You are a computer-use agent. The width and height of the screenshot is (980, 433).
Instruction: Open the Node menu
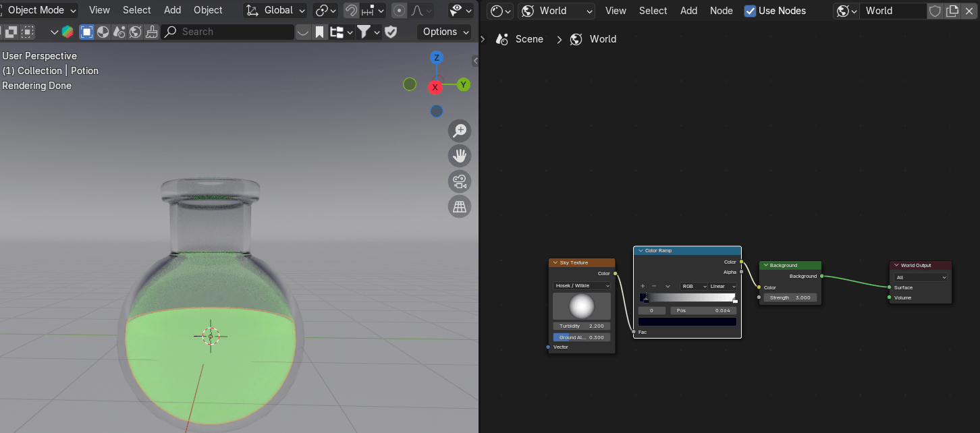coord(721,11)
